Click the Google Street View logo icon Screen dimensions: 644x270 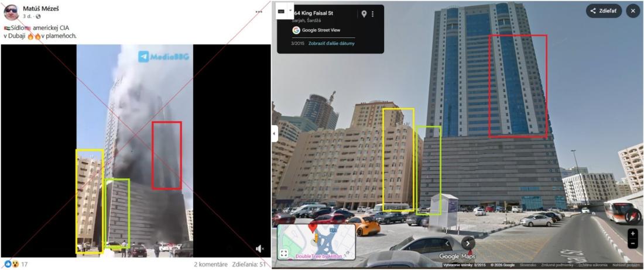point(296,30)
